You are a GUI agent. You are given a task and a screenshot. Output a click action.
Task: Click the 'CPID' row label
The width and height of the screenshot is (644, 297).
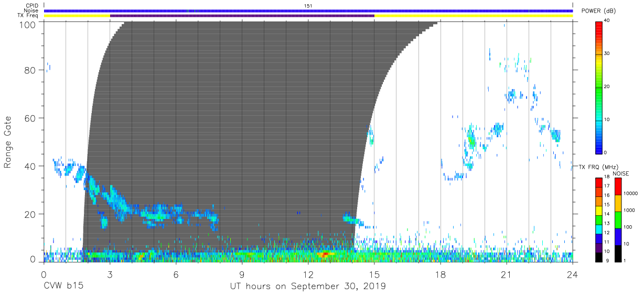coord(33,6)
